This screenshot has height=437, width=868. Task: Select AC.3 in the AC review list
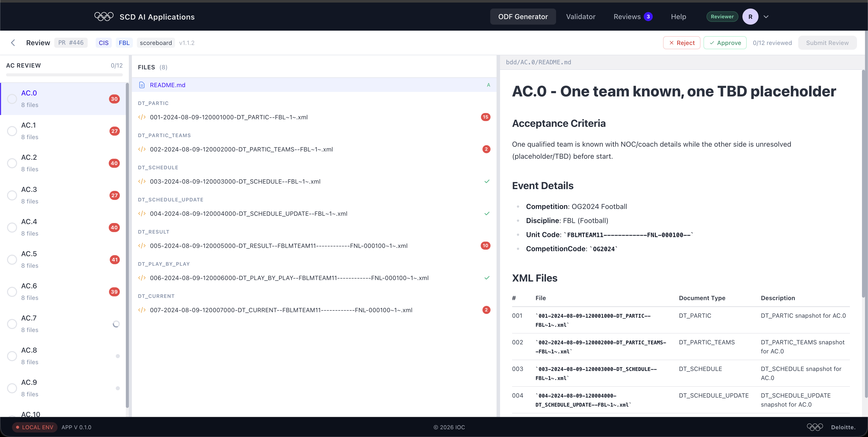coord(63,195)
